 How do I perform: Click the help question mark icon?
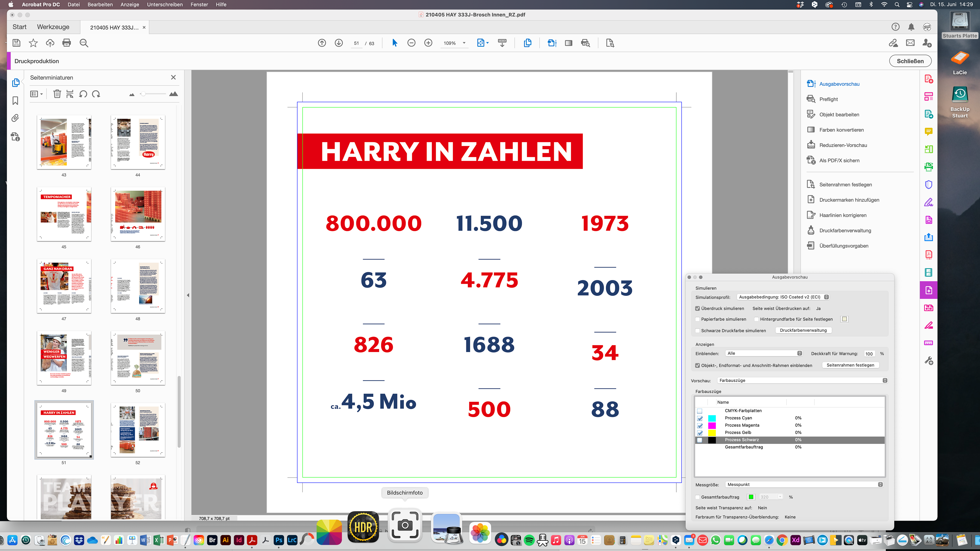click(x=895, y=27)
